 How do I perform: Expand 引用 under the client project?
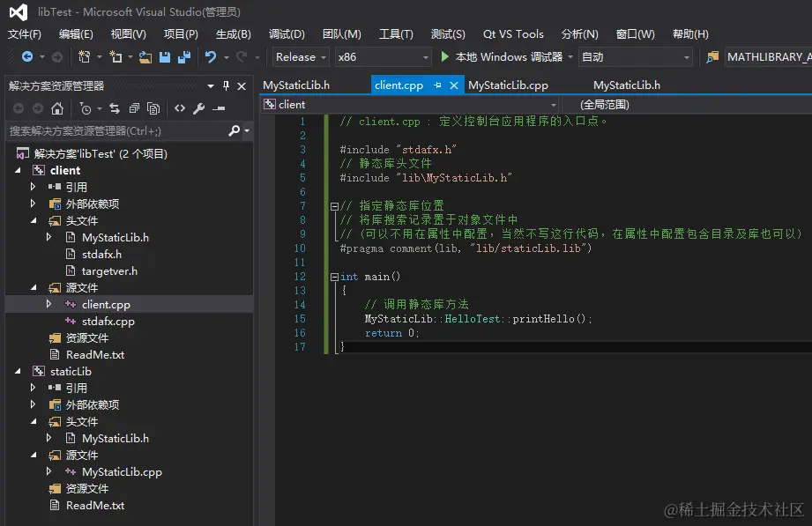pyautogui.click(x=34, y=187)
